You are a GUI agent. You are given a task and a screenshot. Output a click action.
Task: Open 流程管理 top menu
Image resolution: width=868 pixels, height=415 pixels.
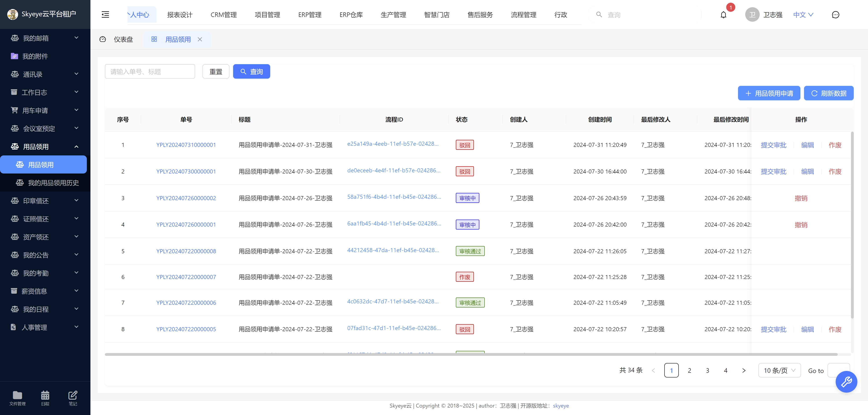[x=523, y=15]
